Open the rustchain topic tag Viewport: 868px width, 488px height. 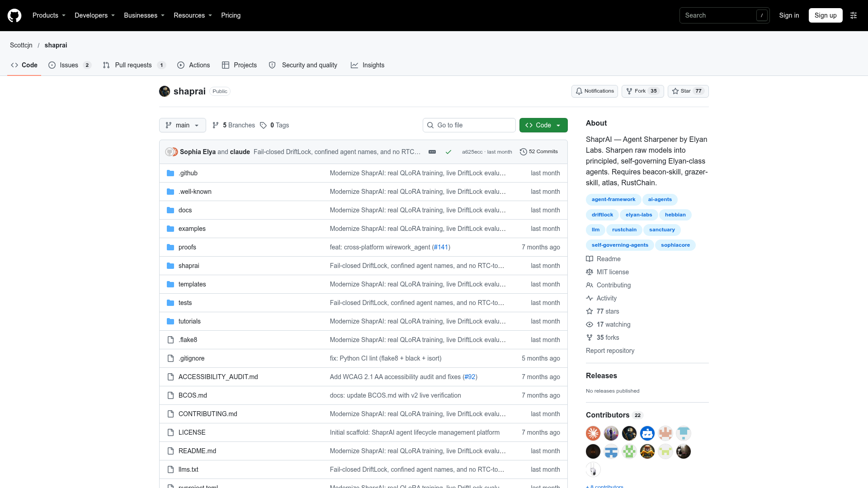click(x=624, y=230)
